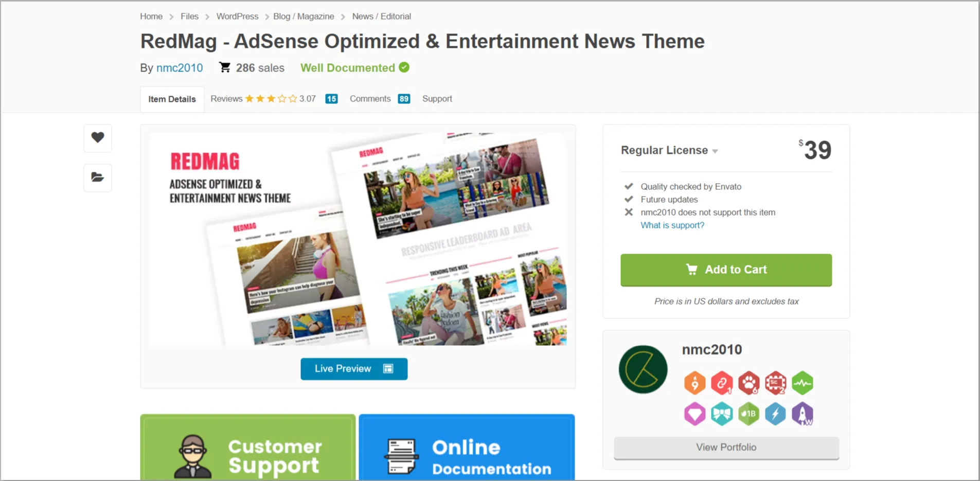Viewport: 980px width, 481px height.
Task: Click the orange flame 9 badge
Action: (694, 383)
